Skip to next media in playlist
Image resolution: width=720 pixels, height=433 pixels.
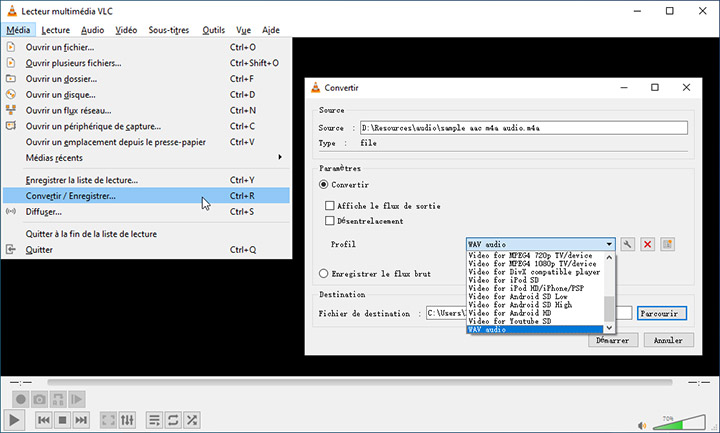pos(81,420)
